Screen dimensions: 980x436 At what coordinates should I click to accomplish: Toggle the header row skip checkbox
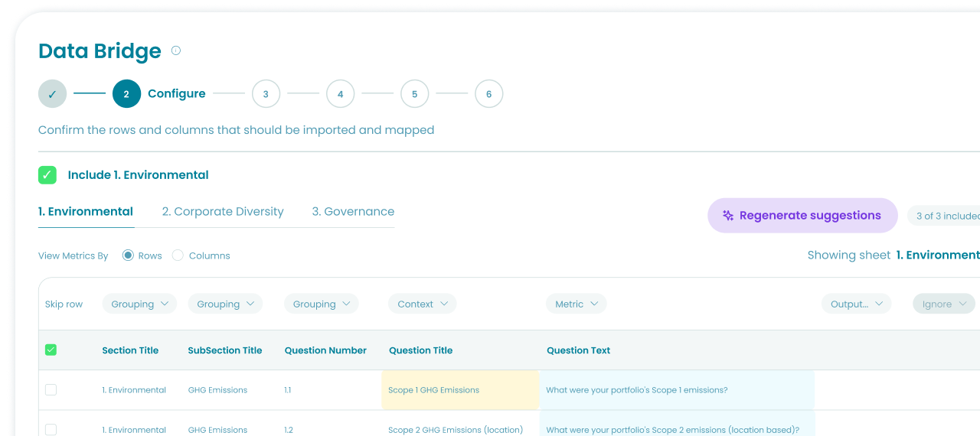[51, 350]
